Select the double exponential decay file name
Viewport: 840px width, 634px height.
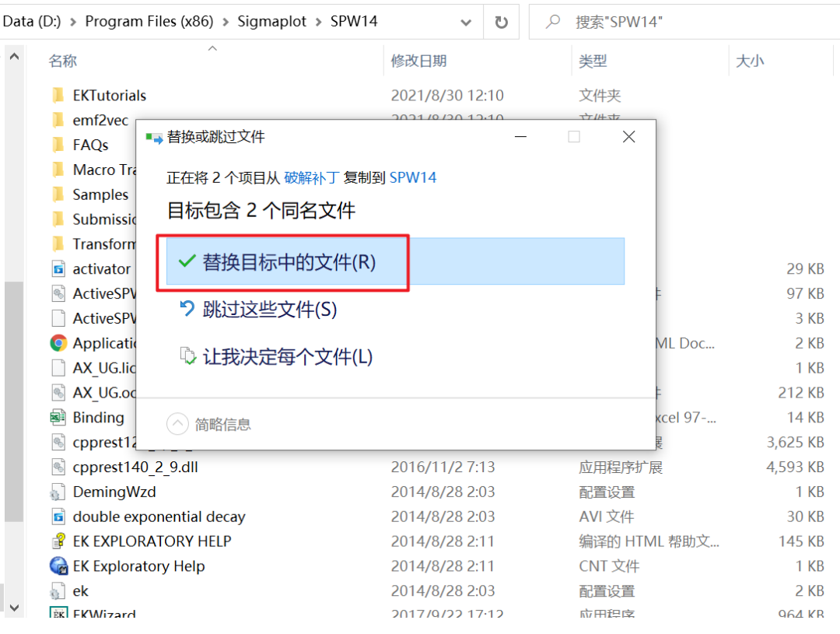pos(159,517)
